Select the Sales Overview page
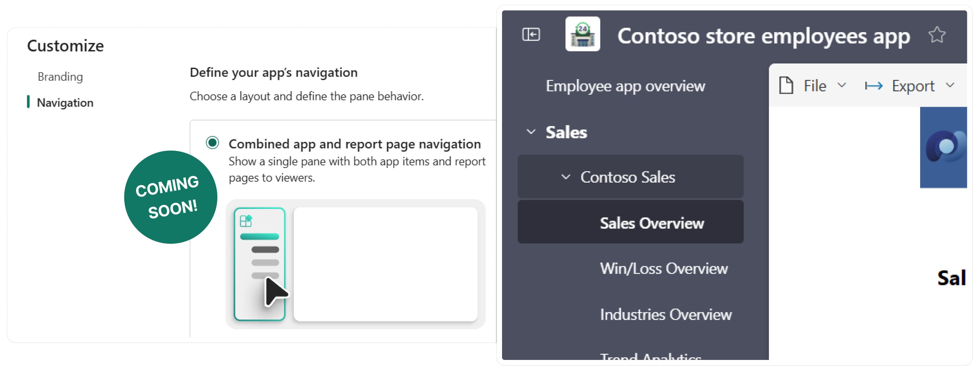The image size is (980, 371). 651,223
